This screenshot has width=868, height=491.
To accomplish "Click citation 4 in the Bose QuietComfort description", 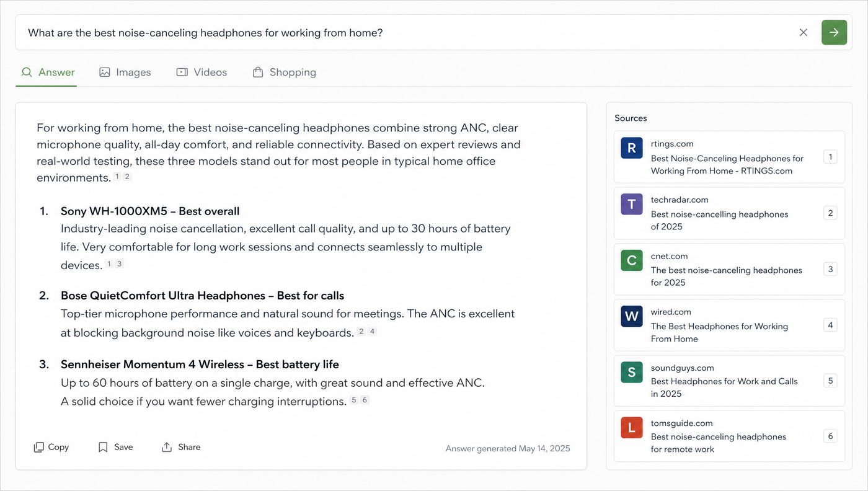I will point(372,332).
